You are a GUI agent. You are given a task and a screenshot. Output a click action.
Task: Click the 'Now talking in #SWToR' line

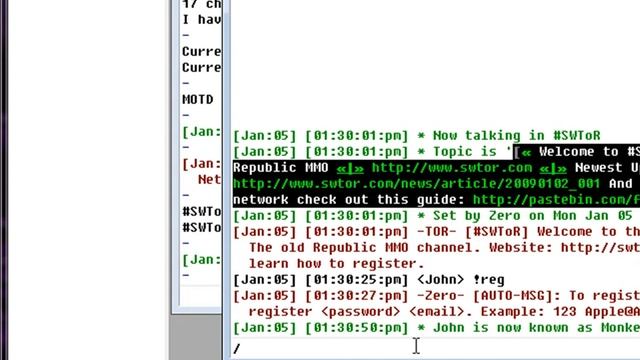tap(417, 136)
